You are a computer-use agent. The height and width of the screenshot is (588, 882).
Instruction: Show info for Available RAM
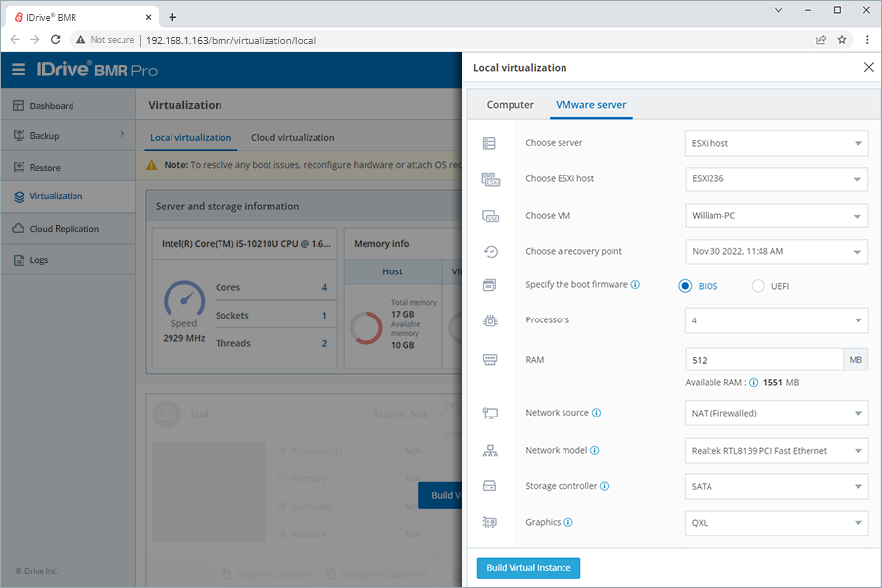(x=754, y=382)
